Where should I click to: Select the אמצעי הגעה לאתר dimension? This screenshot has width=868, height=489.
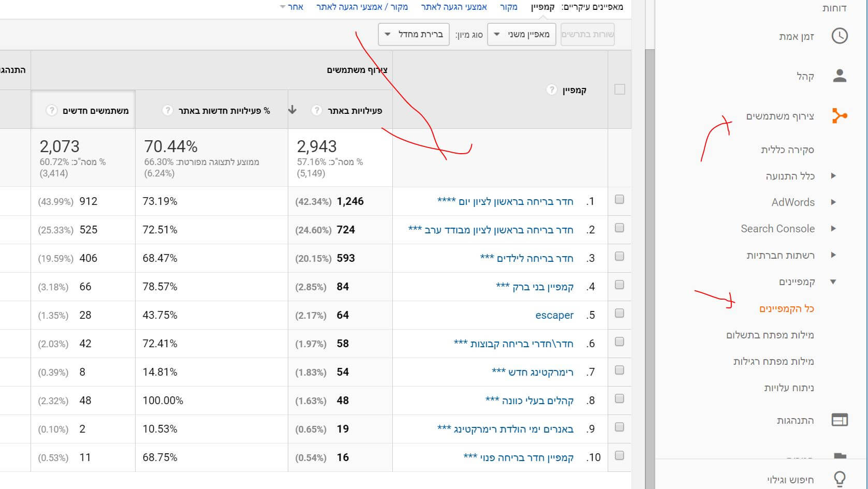click(454, 7)
